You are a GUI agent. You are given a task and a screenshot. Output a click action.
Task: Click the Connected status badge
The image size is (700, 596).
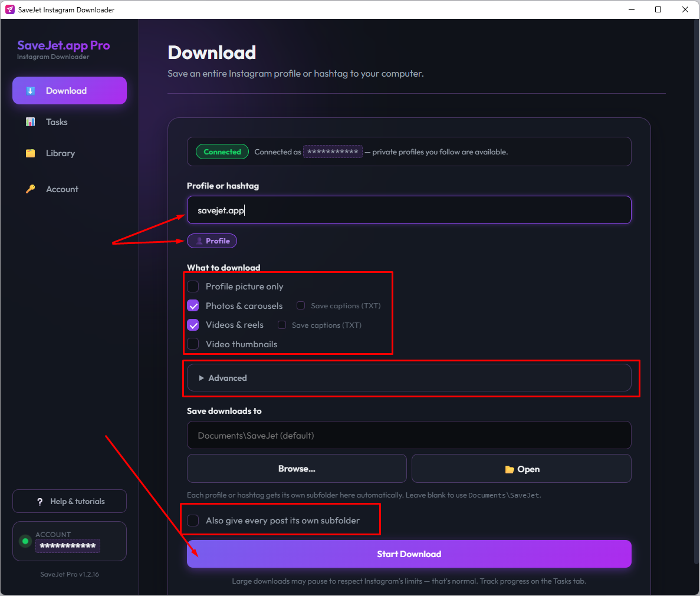pos(222,152)
